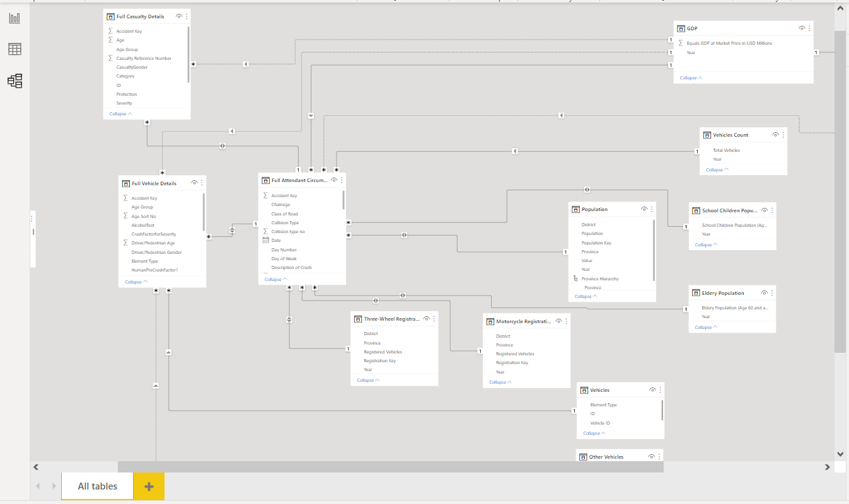Toggle visibility of Full Vehicle Details table

coord(195,183)
